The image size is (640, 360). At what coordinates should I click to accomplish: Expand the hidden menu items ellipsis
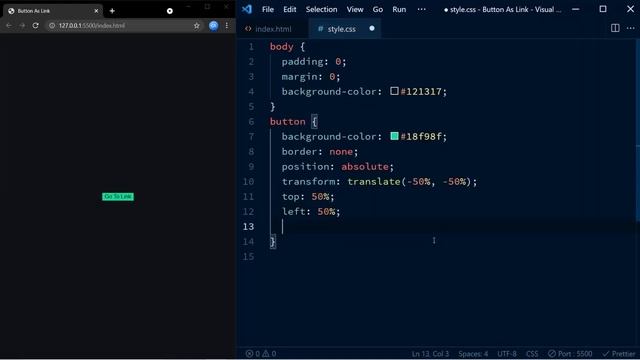422,9
